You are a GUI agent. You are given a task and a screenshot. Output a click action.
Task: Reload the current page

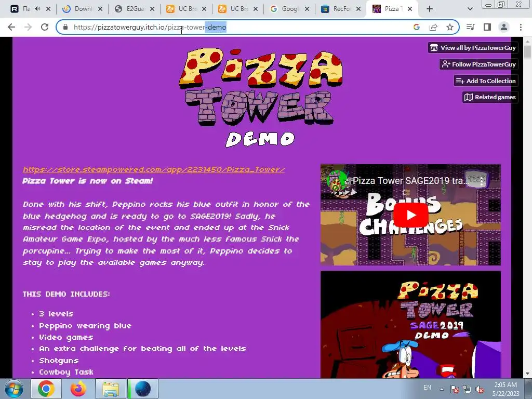point(45,27)
